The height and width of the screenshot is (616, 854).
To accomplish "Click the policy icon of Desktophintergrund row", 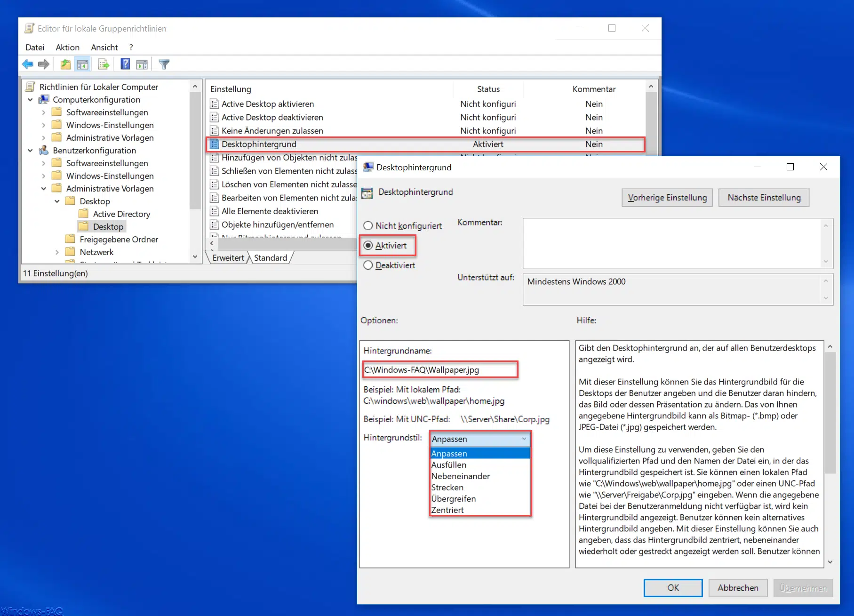I will tap(214, 144).
